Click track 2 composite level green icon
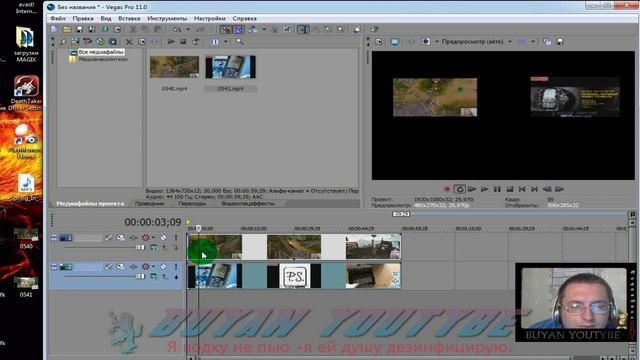 click(x=154, y=276)
